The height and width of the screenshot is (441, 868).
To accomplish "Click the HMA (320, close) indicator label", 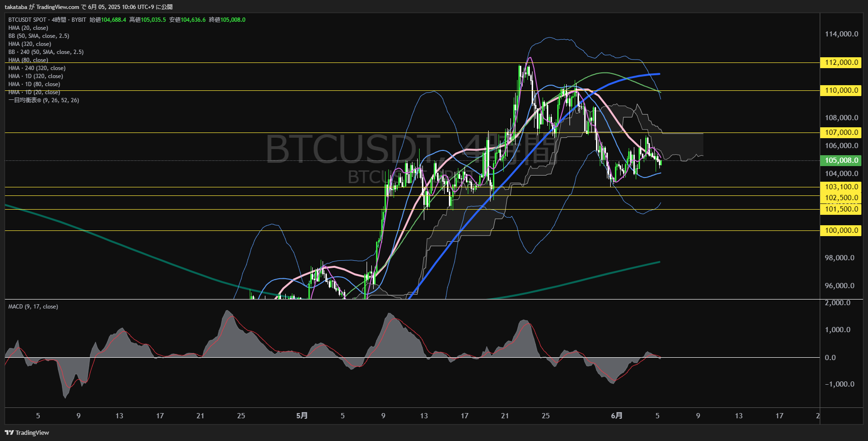I will [x=30, y=44].
